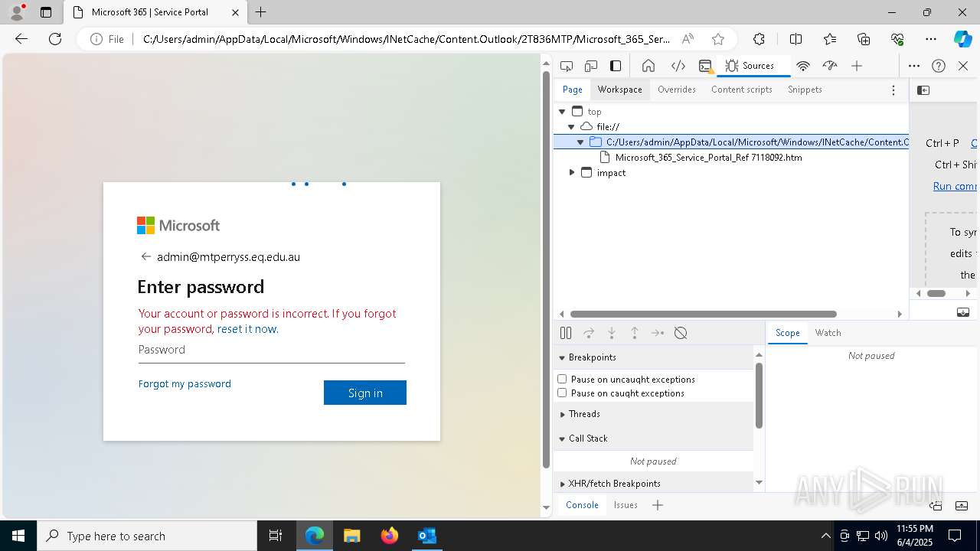This screenshot has width=980, height=551.
Task: Click step over next function call
Action: 589,333
